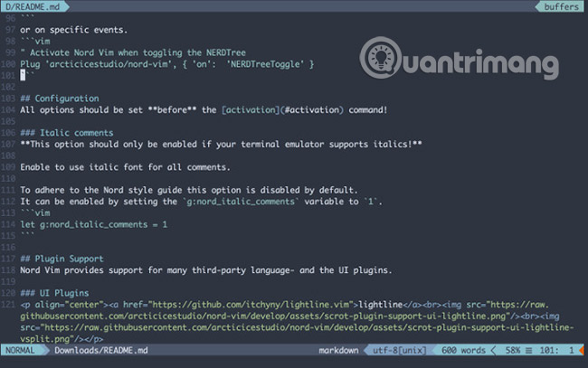Click the orange warning triangle in status bar
588x368 pixels.
pyautogui.click(x=582, y=351)
